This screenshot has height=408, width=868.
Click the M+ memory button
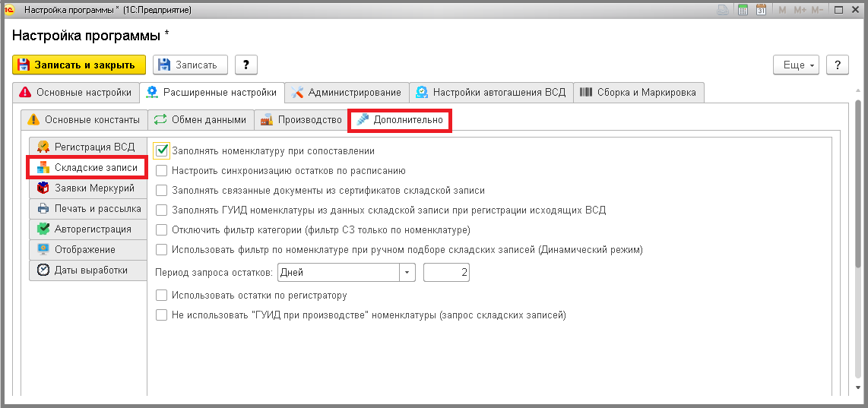point(800,10)
